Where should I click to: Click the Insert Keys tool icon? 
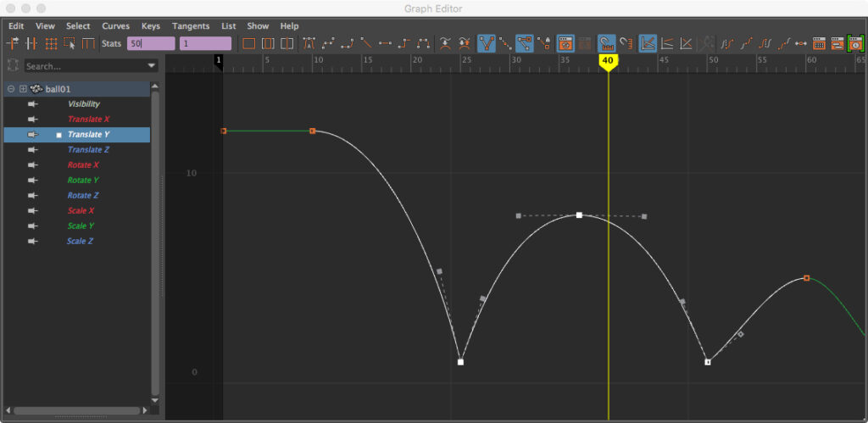point(32,43)
